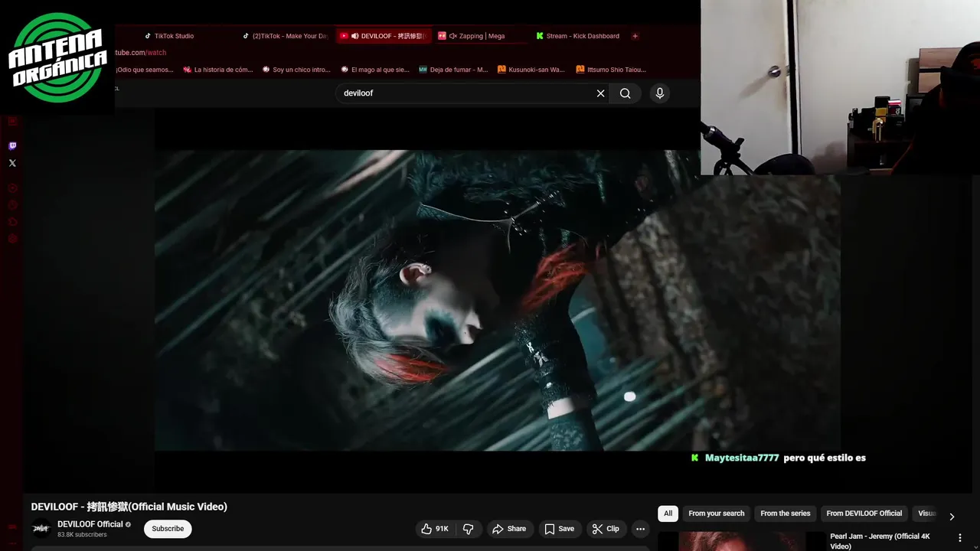Select the All filter chip

tap(668, 514)
